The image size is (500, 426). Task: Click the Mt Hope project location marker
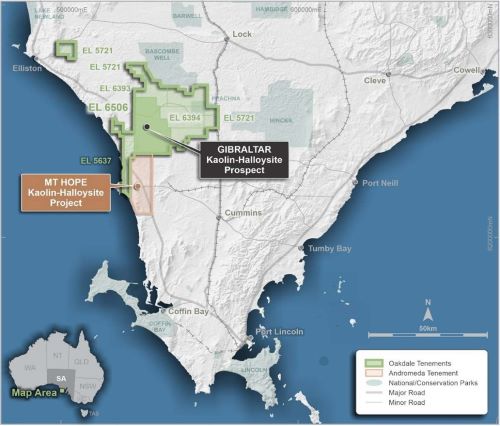[137, 187]
